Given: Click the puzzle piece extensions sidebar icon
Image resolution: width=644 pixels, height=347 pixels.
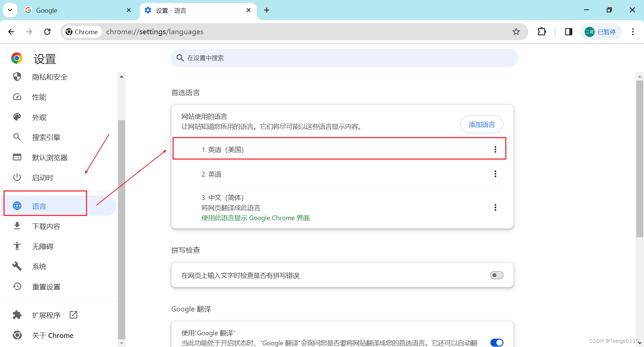Looking at the screenshot, I should click(x=17, y=315).
